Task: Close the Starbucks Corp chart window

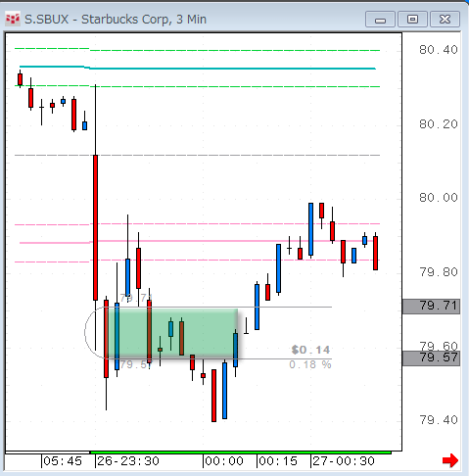Action: (x=445, y=20)
